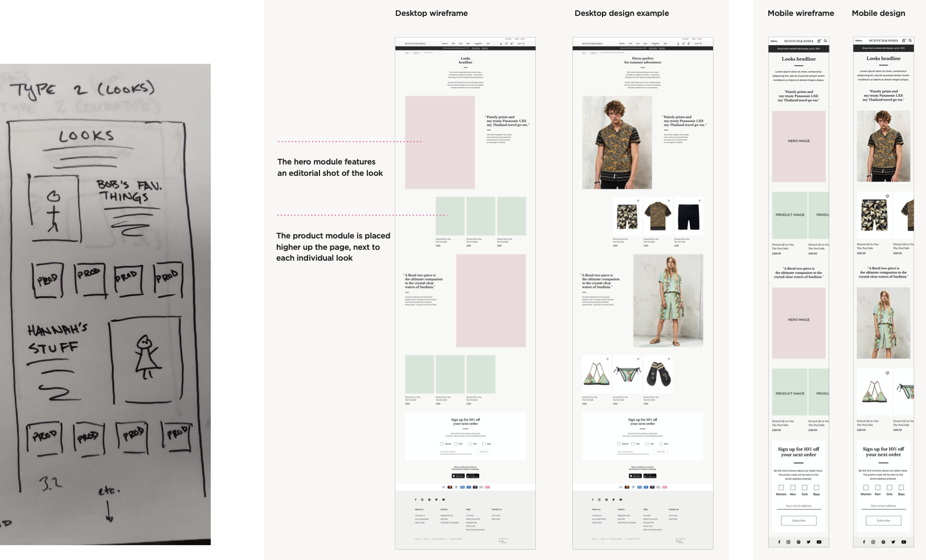Click Instagram icon in Mobile design footer
This screenshot has width=926, height=560.
[x=873, y=542]
